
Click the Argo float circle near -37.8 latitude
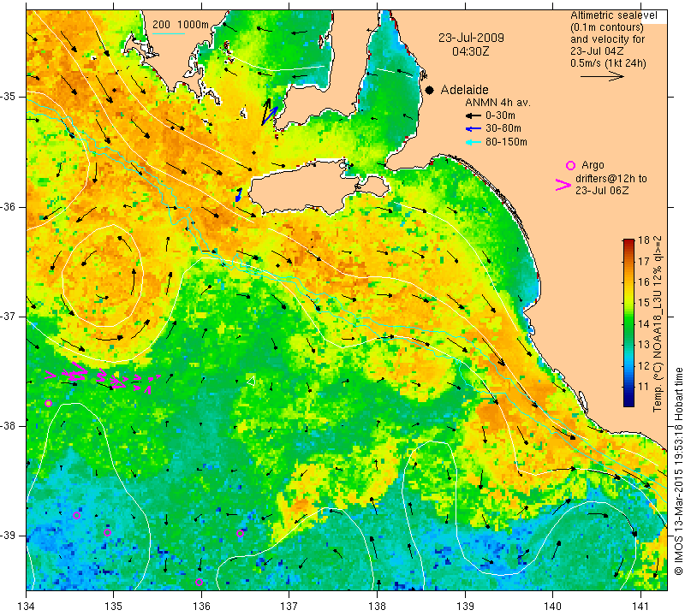49,403
